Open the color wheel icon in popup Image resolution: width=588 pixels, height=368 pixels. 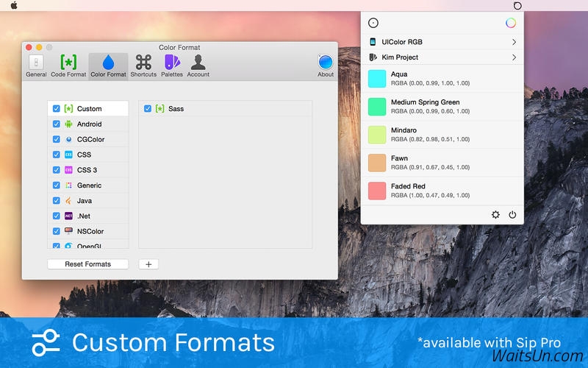[x=510, y=23]
